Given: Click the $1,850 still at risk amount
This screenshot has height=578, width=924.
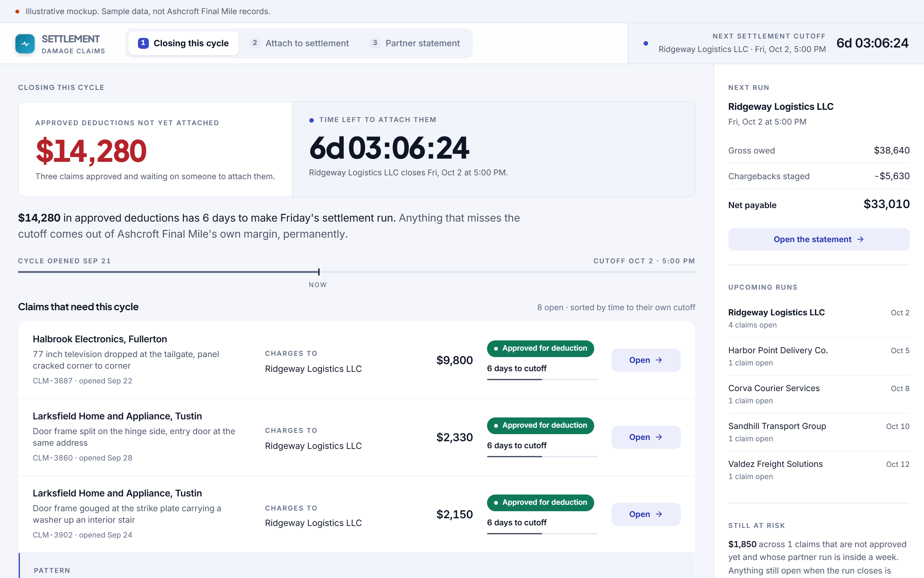Looking at the screenshot, I should pyautogui.click(x=742, y=544).
